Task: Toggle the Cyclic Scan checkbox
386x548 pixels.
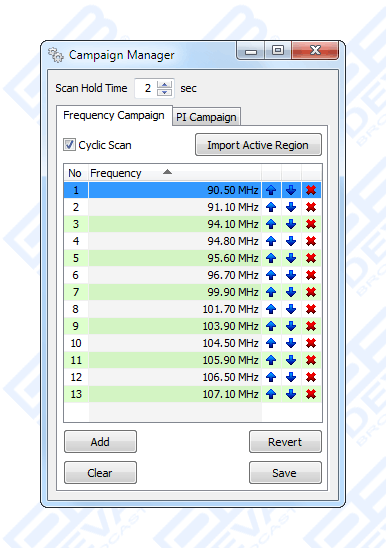Action: pyautogui.click(x=69, y=144)
